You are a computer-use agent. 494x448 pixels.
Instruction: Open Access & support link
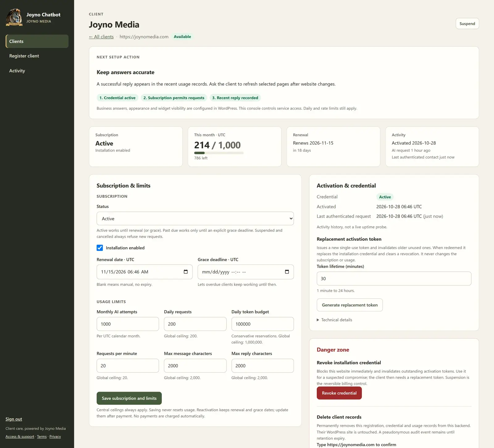click(20, 437)
